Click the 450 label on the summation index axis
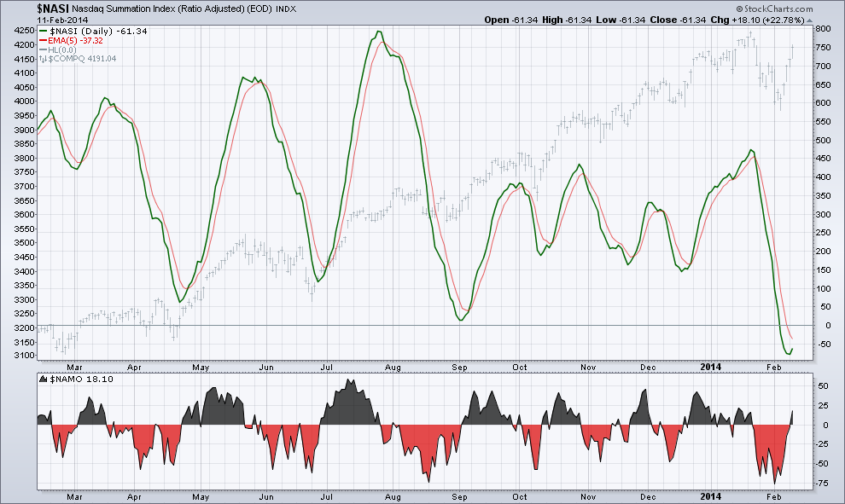This screenshot has width=845, height=504. coord(822,159)
